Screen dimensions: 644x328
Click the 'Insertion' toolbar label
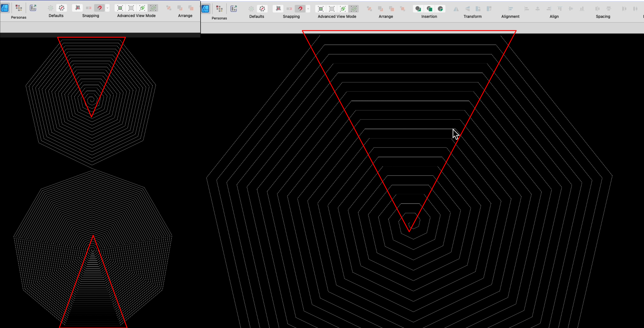(x=429, y=16)
